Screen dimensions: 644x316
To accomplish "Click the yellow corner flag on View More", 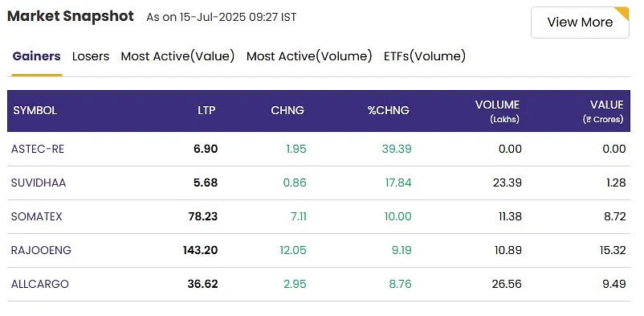I will (x=624, y=12).
